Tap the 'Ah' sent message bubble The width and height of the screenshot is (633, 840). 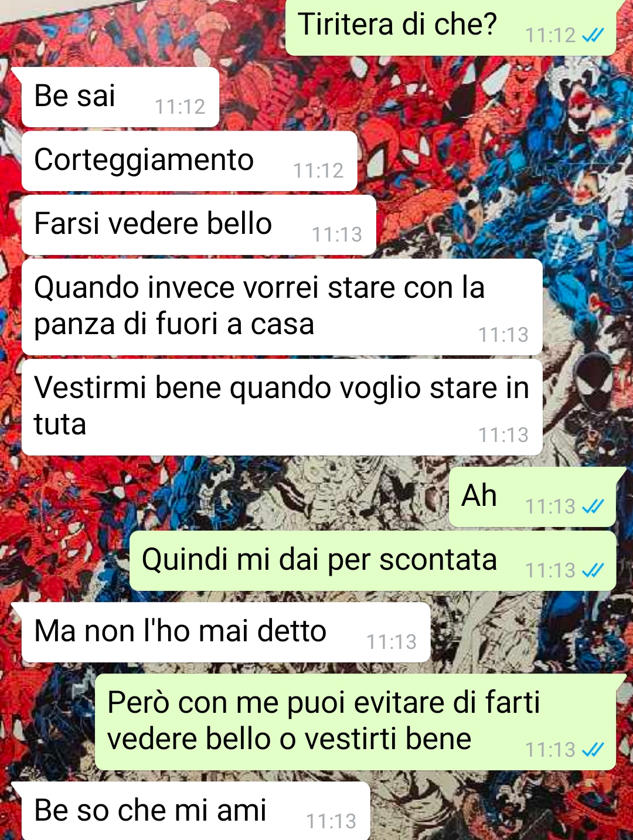click(x=532, y=497)
